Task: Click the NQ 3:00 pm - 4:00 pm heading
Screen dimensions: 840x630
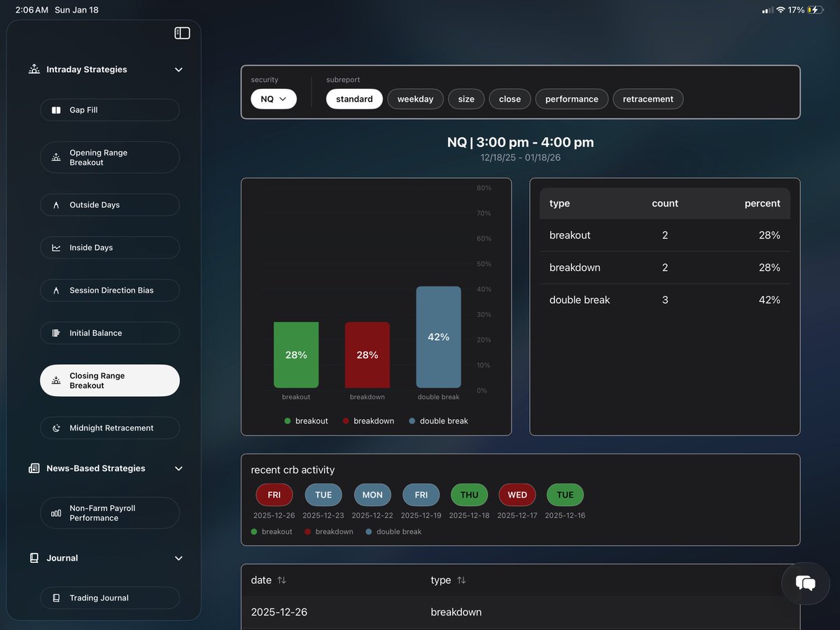Action: click(520, 142)
